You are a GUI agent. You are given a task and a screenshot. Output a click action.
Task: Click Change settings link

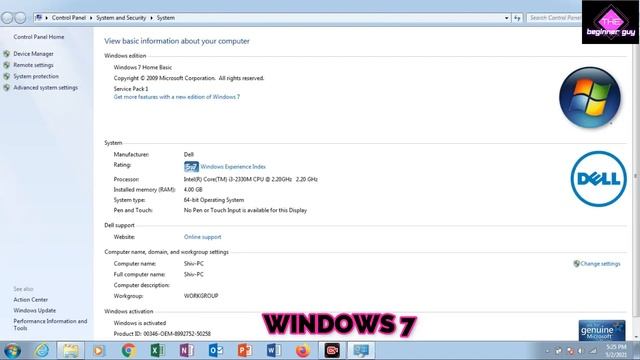point(600,264)
